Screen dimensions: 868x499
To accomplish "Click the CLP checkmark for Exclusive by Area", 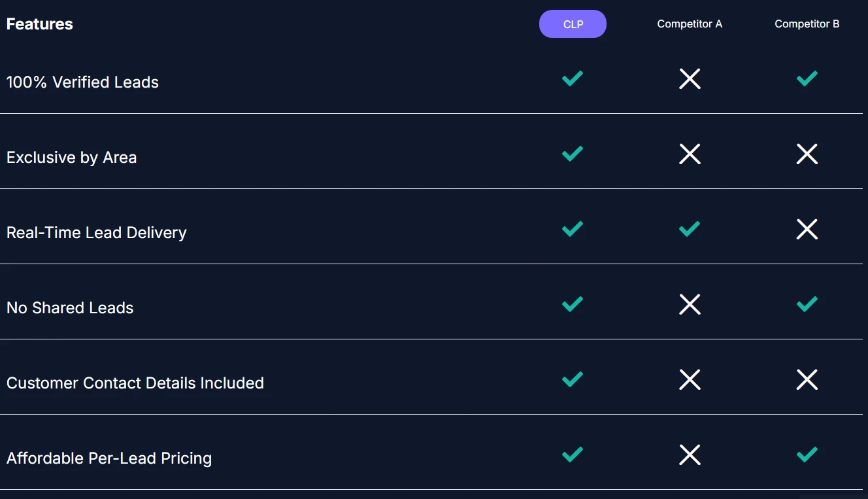I will coord(573,154).
